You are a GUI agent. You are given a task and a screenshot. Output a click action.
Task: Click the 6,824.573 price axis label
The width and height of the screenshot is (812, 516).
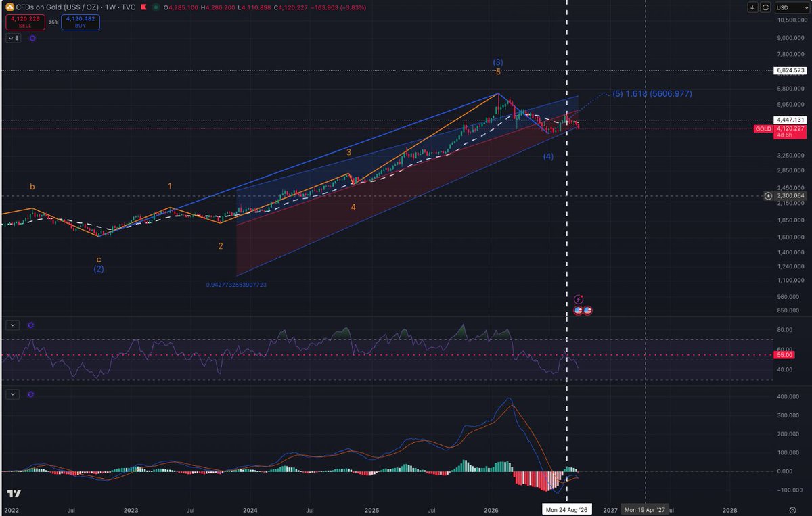pos(790,70)
